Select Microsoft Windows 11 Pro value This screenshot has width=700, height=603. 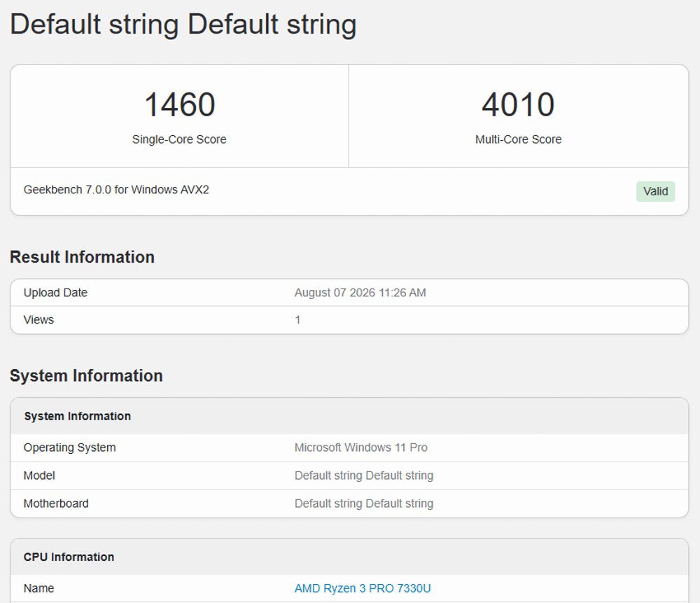point(360,448)
